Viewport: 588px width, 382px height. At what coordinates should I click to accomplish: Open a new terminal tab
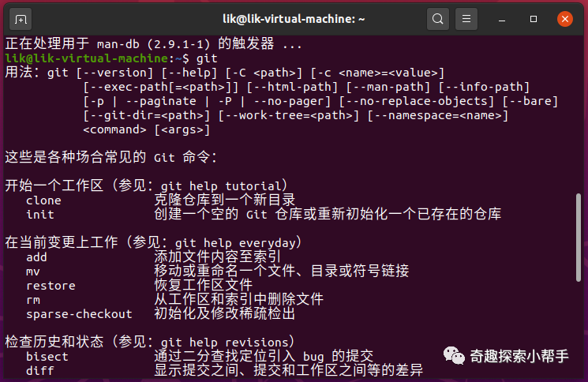point(21,18)
